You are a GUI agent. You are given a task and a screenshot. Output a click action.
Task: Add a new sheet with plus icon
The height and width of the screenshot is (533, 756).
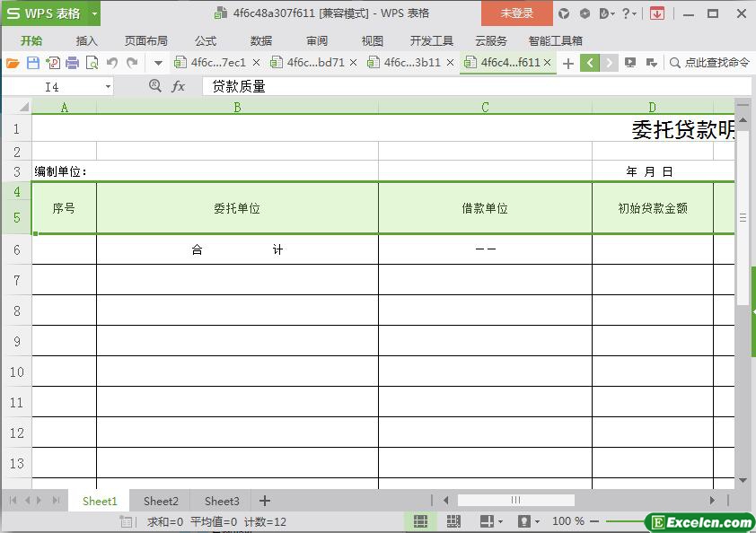point(264,501)
